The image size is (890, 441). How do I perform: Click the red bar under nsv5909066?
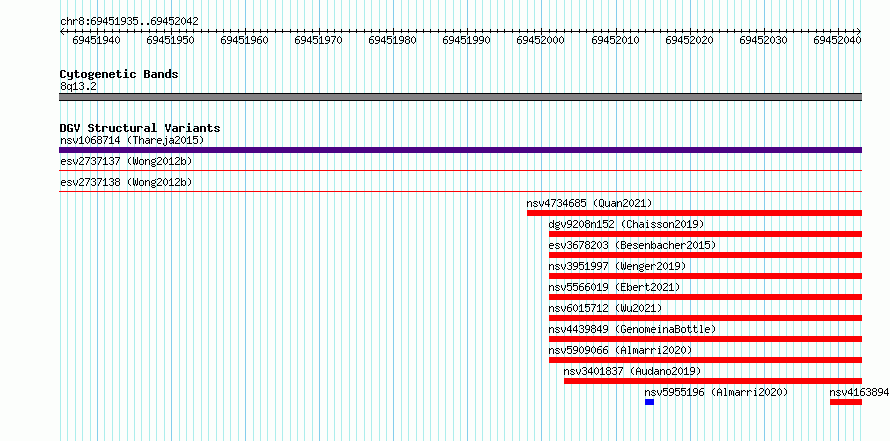click(x=706, y=360)
